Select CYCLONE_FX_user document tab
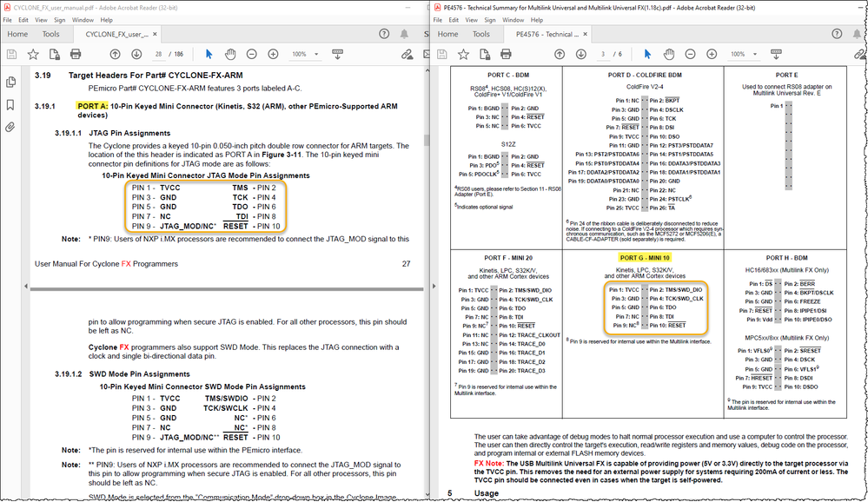Image resolution: width=868 pixels, height=502 pixels. pyautogui.click(x=116, y=34)
